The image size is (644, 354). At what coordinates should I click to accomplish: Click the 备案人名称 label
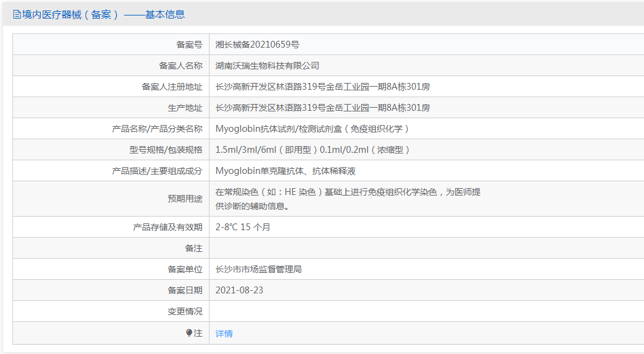coord(180,66)
